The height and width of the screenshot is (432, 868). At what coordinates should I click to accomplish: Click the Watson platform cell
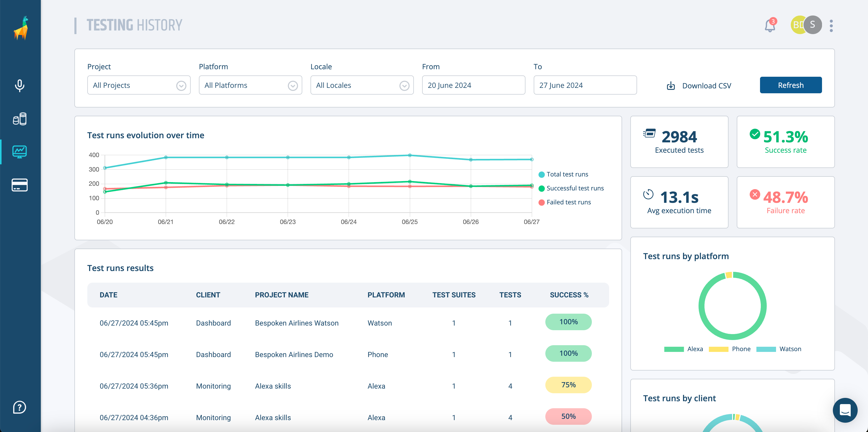coord(379,323)
